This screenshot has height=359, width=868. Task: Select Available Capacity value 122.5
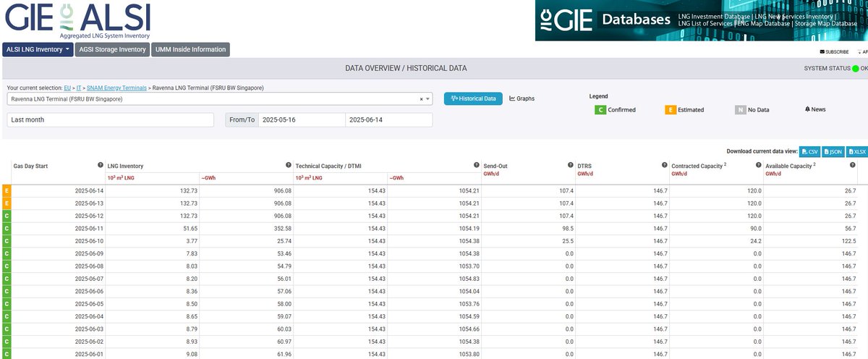click(x=849, y=241)
